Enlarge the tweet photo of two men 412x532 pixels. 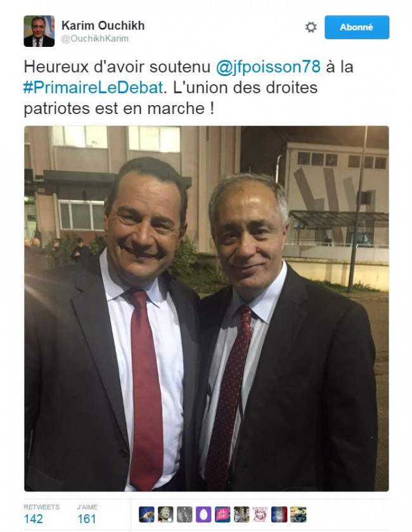207,308
